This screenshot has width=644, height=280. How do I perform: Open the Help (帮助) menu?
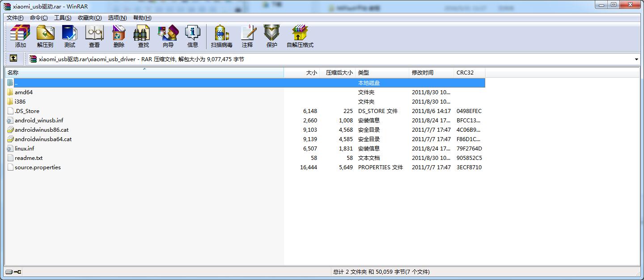coord(142,17)
